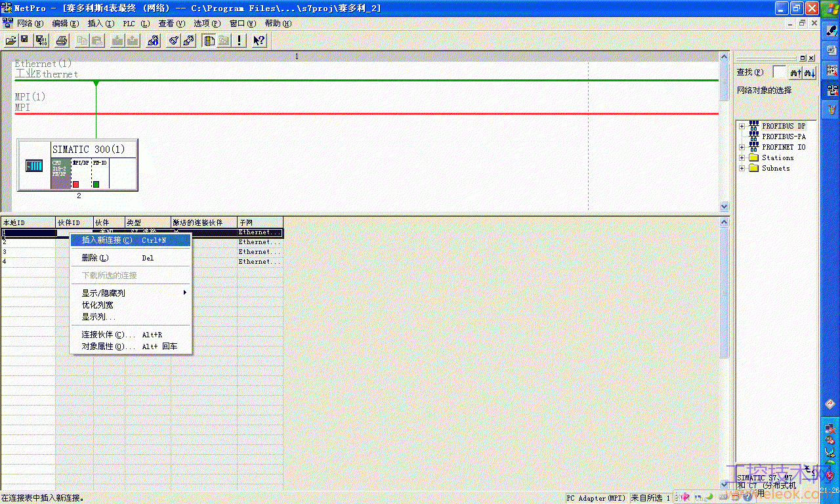Expand the PROFIBUS DP tree node
The height and width of the screenshot is (504, 840).
742,126
